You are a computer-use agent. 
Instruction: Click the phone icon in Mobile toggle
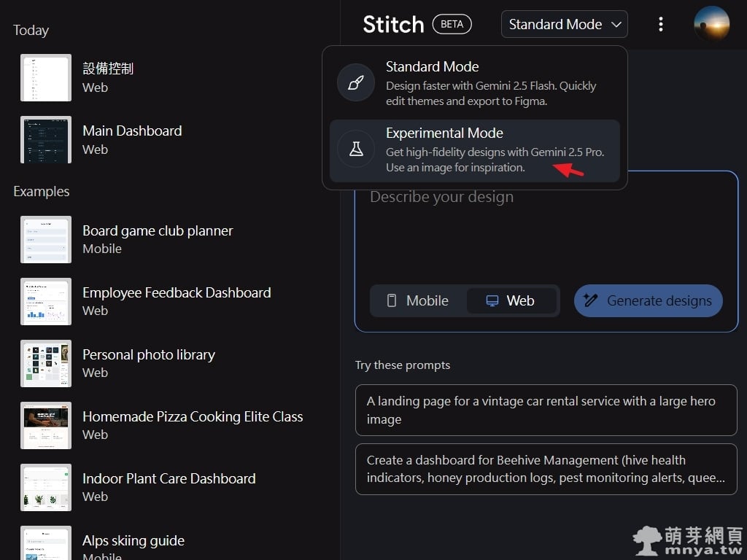pos(392,300)
